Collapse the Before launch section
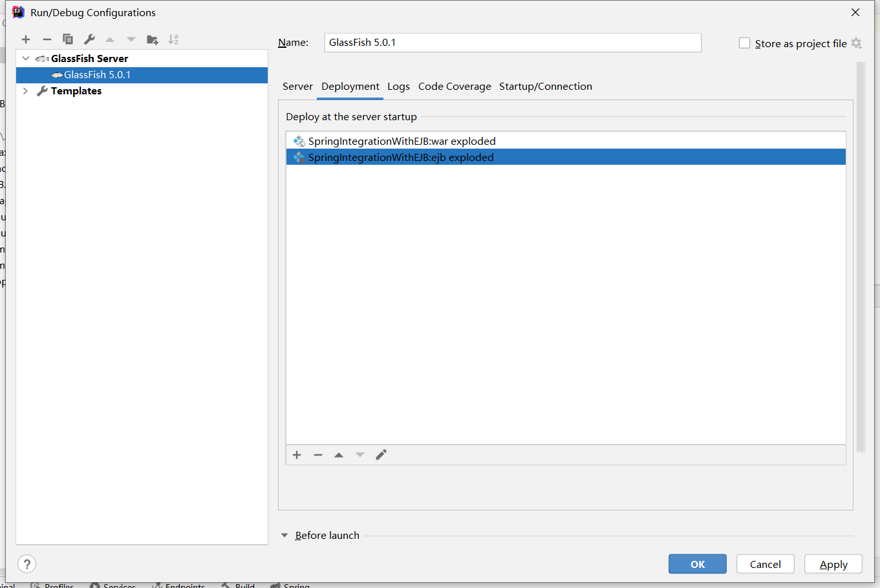880x588 pixels. pos(284,536)
